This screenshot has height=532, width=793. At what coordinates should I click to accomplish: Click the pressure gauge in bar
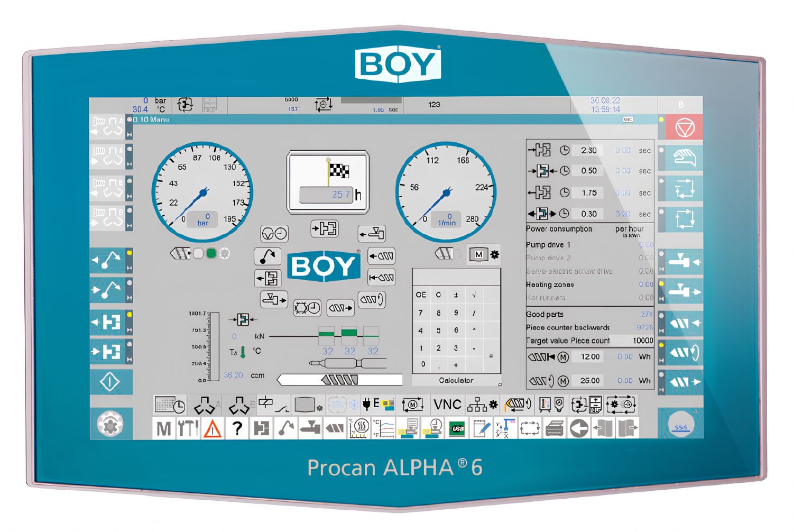[x=202, y=191]
